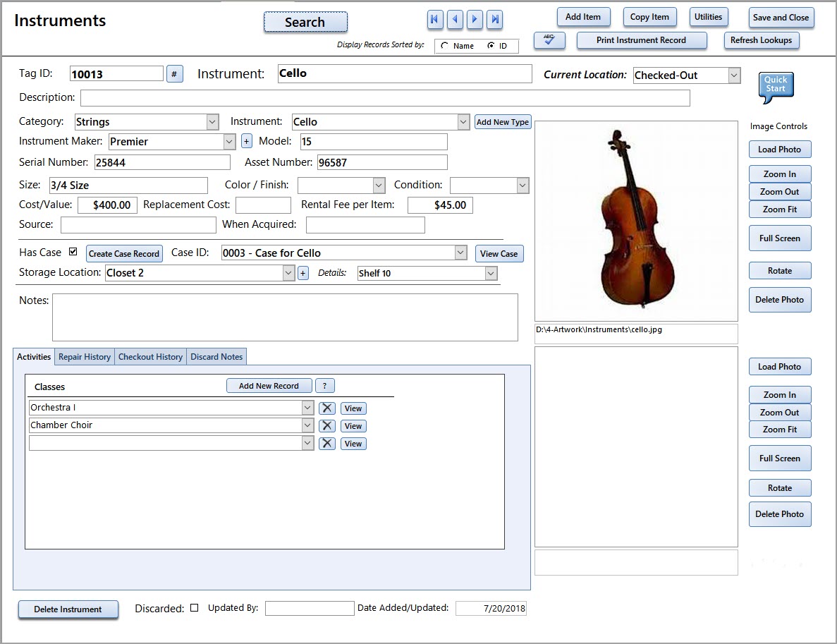Open the Current Location dropdown
This screenshot has height=644, width=837.
pyautogui.click(x=735, y=74)
